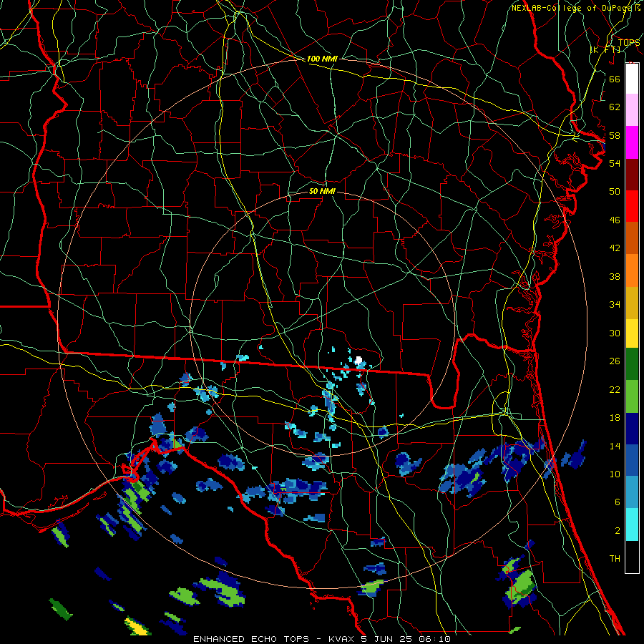
Task: Click the legend value '62'
Action: click(x=615, y=107)
